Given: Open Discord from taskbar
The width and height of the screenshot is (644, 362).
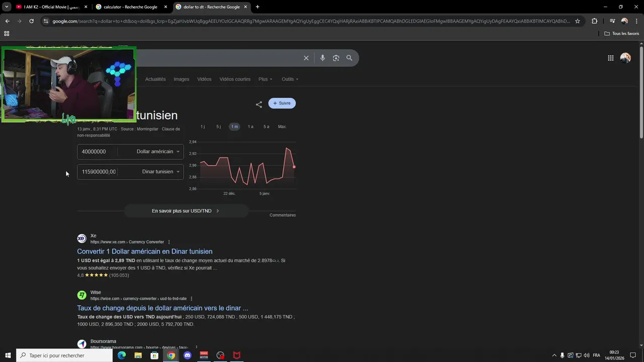Looking at the screenshot, I should [x=188, y=355].
